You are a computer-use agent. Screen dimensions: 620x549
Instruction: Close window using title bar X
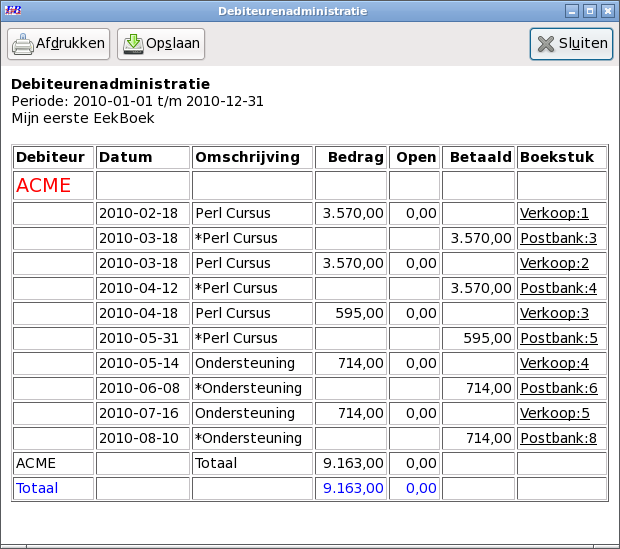point(606,11)
